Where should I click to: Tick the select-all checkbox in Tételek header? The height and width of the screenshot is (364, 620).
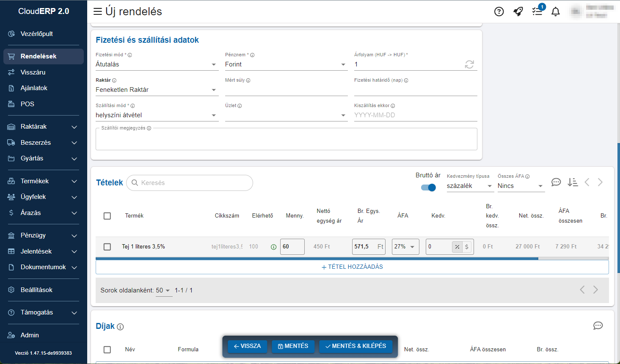pyautogui.click(x=107, y=216)
